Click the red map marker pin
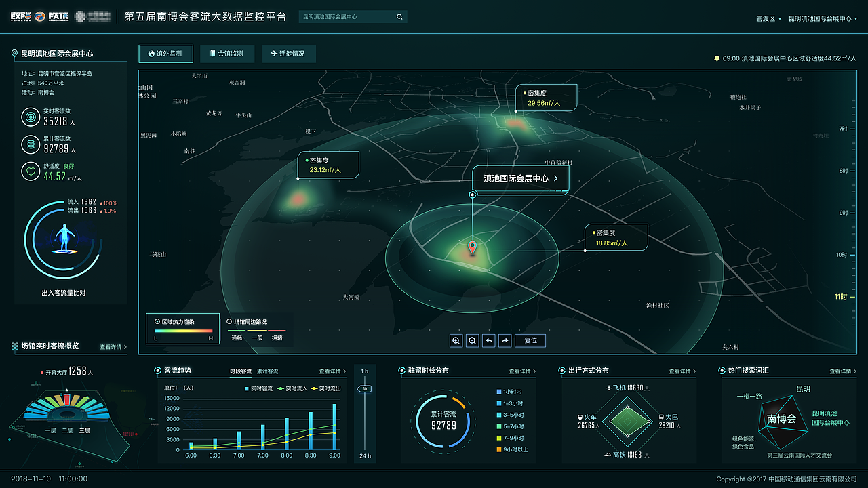This screenshot has height=488, width=868. [473, 248]
